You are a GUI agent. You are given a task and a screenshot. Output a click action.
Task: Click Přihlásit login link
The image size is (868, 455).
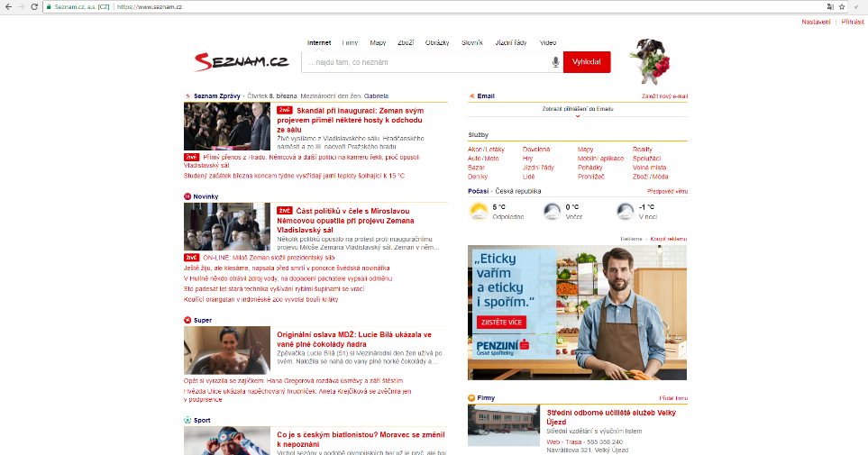pos(853,23)
